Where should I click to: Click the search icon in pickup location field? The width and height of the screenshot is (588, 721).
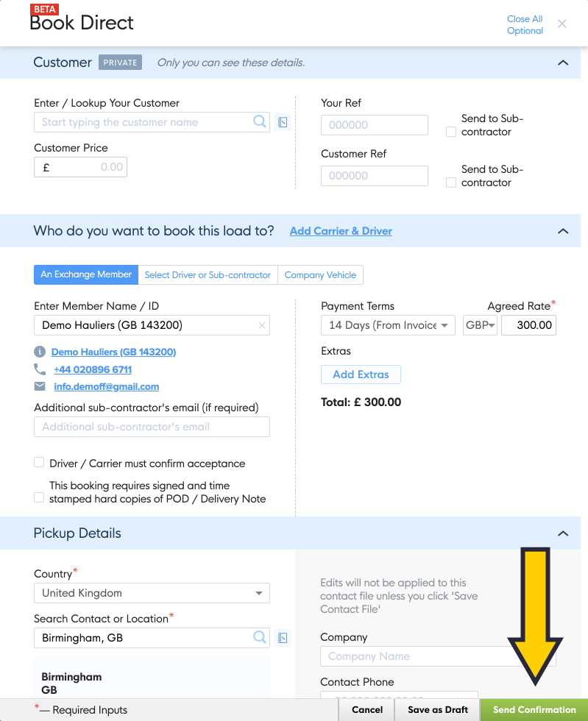[x=260, y=637]
